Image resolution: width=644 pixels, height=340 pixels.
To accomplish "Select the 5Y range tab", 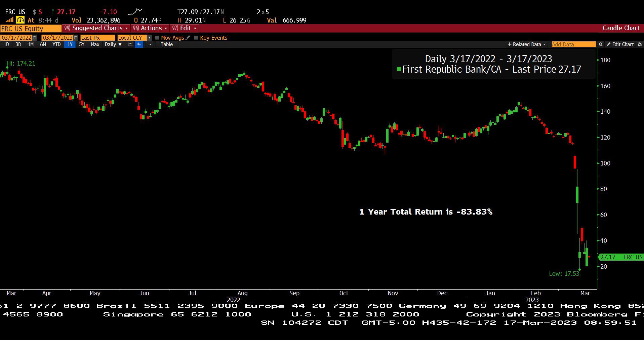I will coord(82,44).
